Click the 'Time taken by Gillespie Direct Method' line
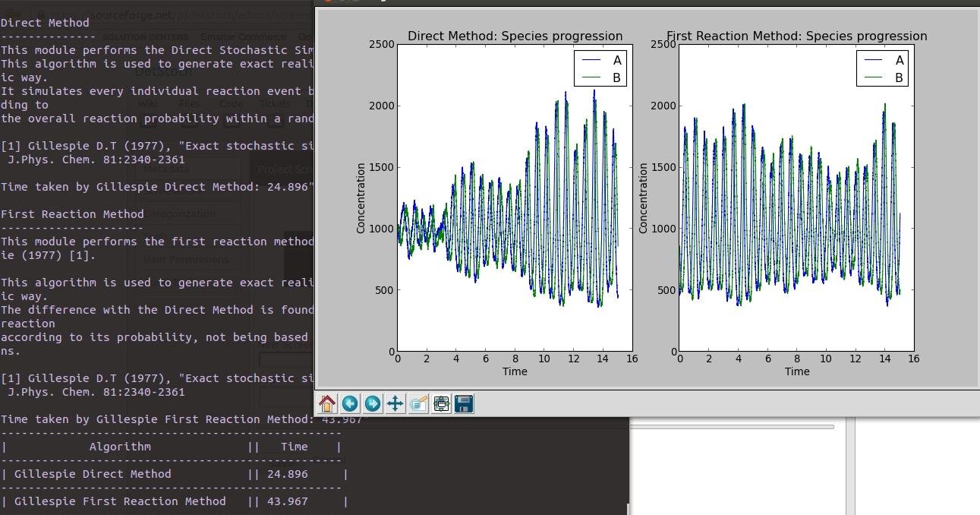 pyautogui.click(x=156, y=187)
